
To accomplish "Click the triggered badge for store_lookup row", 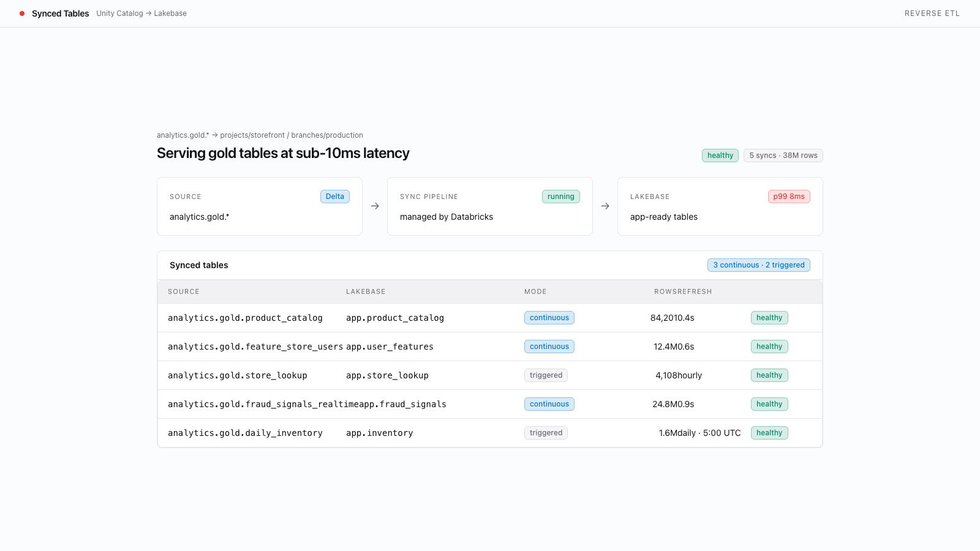I will (x=546, y=375).
